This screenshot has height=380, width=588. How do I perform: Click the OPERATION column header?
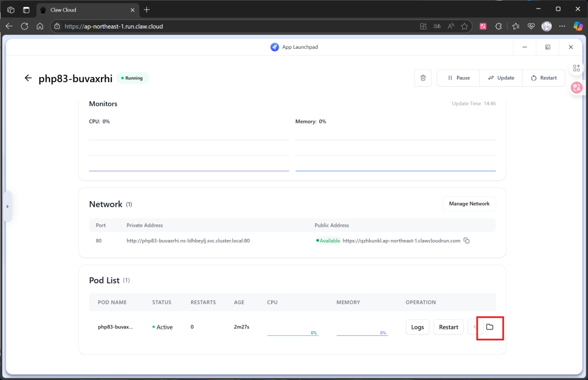pyautogui.click(x=421, y=302)
